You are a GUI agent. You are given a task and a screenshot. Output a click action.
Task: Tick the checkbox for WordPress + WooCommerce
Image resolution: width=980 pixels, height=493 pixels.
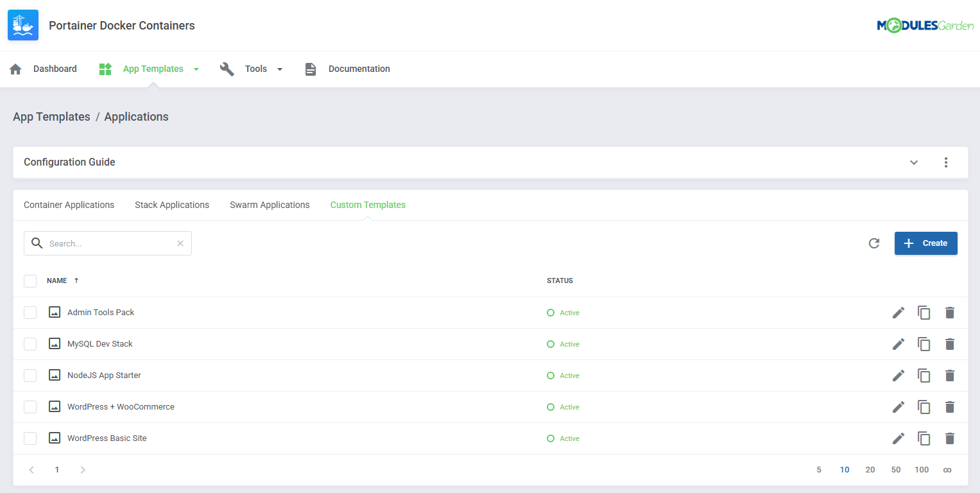[30, 406]
